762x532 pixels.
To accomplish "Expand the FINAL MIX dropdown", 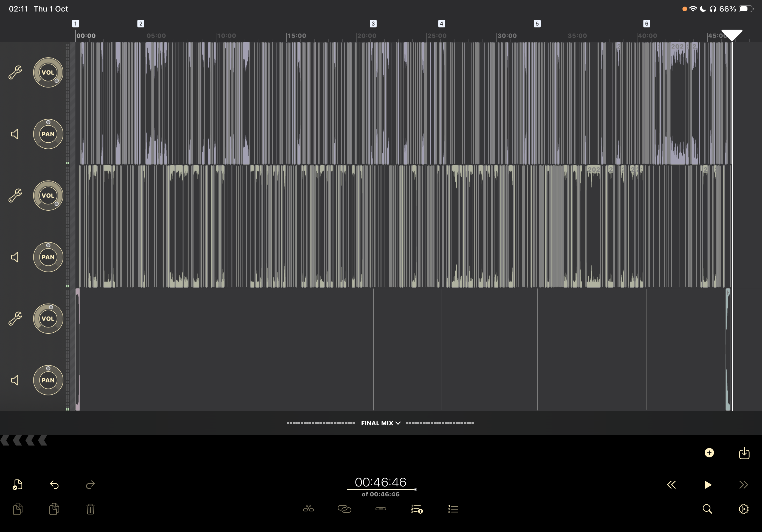I will 381,423.
